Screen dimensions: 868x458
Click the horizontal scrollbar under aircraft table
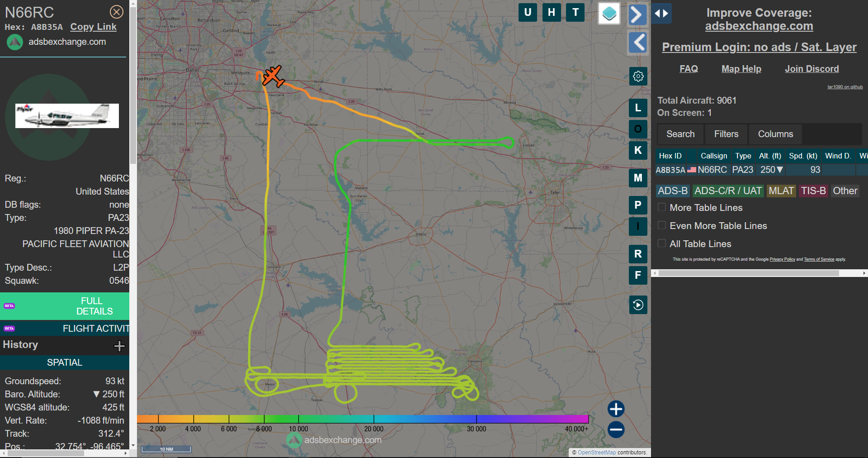[x=749, y=273]
